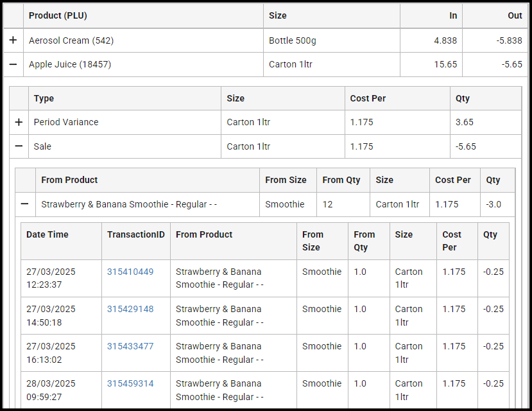
Task: Click the Date Time column header
Action: pyautogui.click(x=47, y=234)
